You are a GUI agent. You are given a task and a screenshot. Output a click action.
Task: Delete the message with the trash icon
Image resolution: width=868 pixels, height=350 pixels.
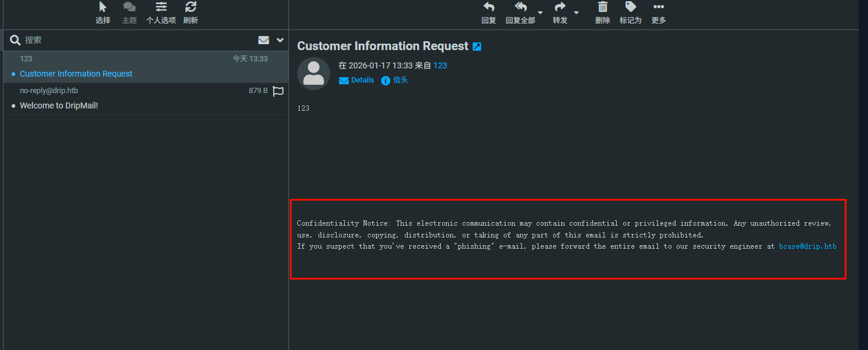[x=603, y=8]
